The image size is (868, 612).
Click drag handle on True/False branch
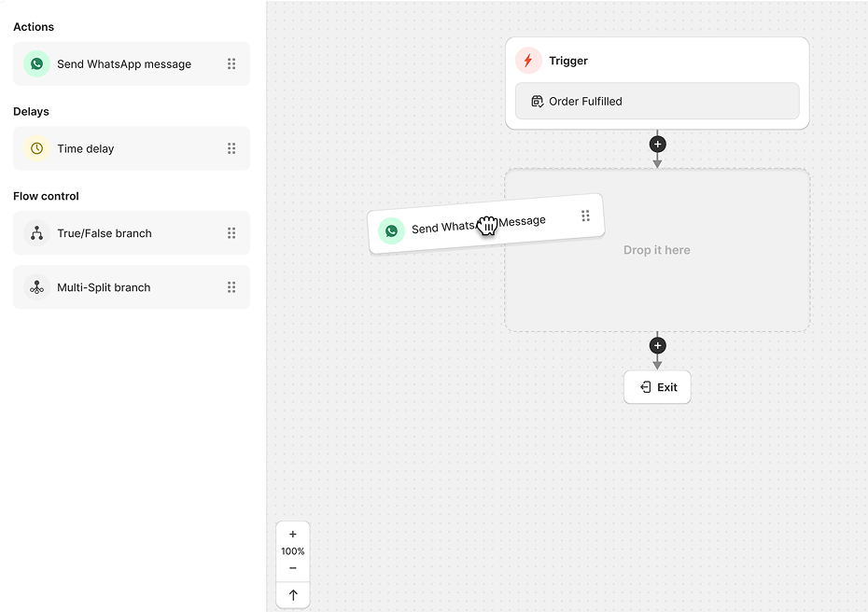pyautogui.click(x=231, y=233)
